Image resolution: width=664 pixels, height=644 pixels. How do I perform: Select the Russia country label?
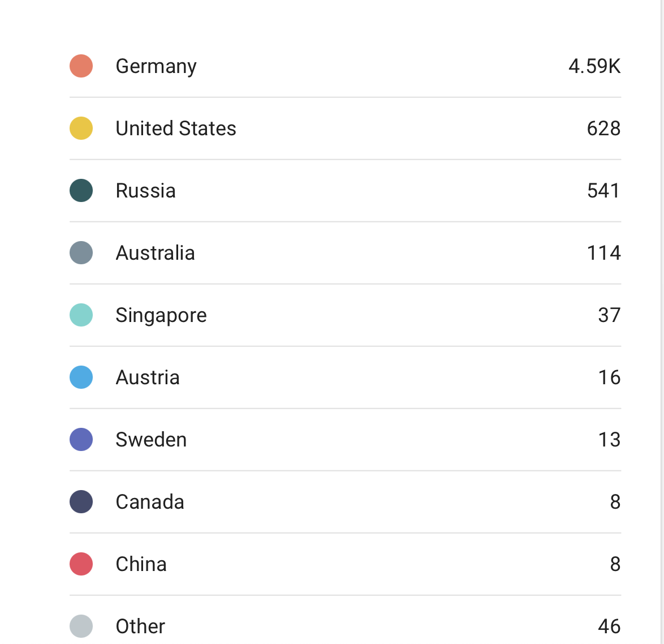pos(145,191)
